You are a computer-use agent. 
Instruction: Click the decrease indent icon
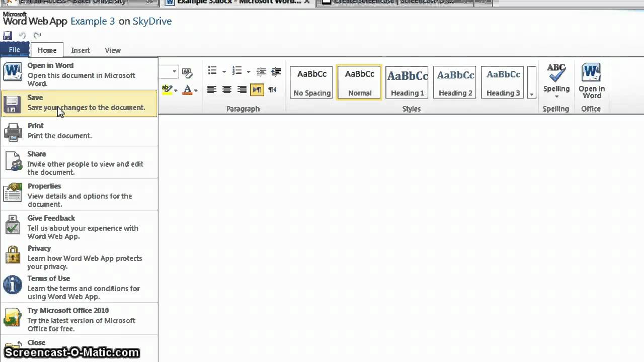pos(261,71)
